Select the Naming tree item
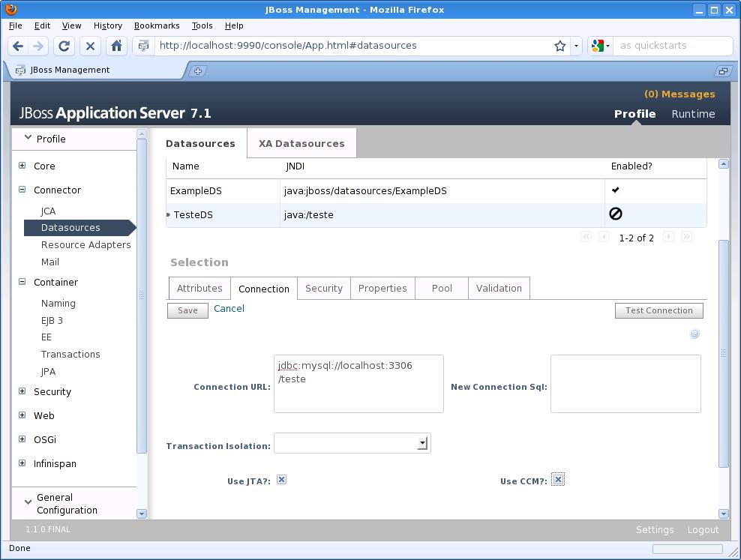 click(x=58, y=303)
